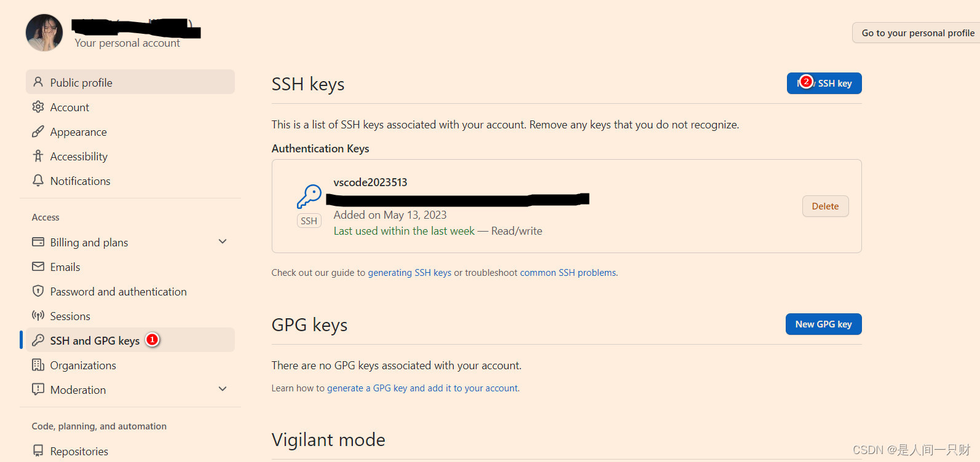The width and height of the screenshot is (980, 462).
Task: Open Notifications via the bell icon
Action: 38,181
